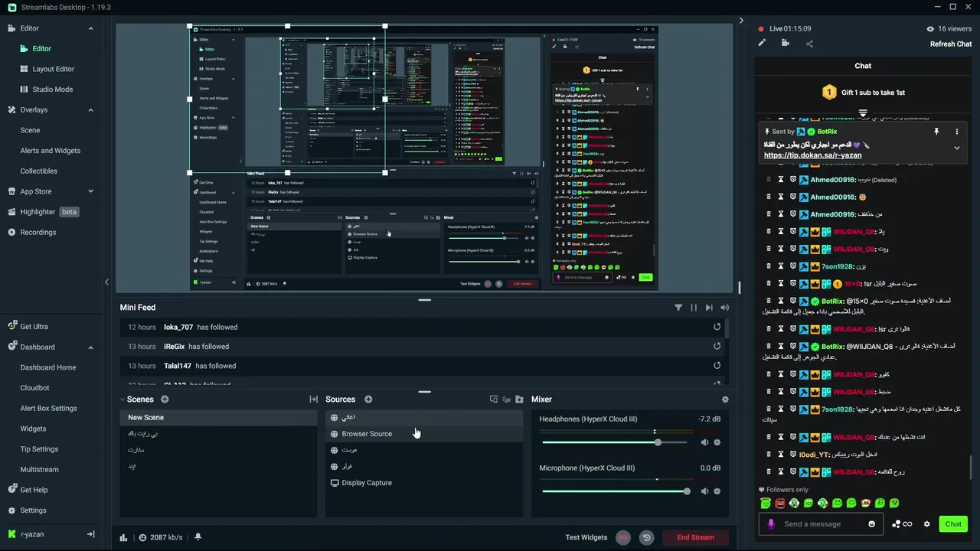Open Layout Editor in sidebar
Image resolution: width=980 pixels, height=551 pixels.
click(54, 69)
